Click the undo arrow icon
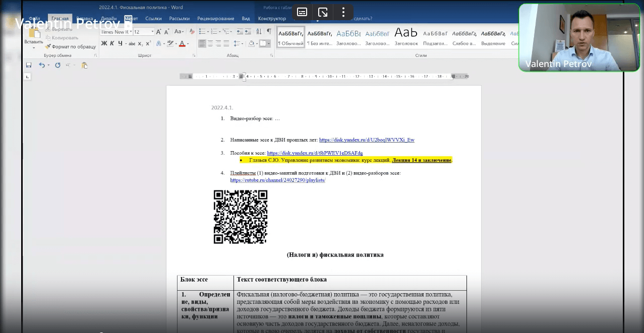The width and height of the screenshot is (644, 333). click(x=42, y=65)
